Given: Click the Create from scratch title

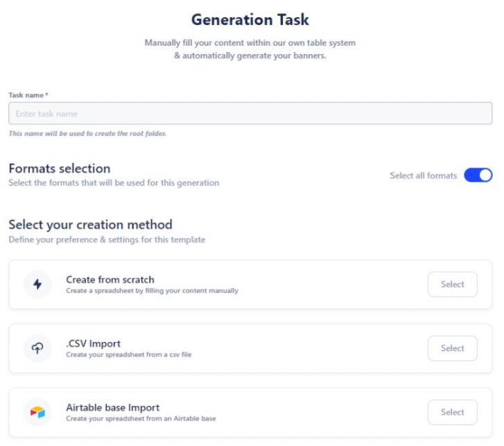Looking at the screenshot, I should click(x=110, y=280).
